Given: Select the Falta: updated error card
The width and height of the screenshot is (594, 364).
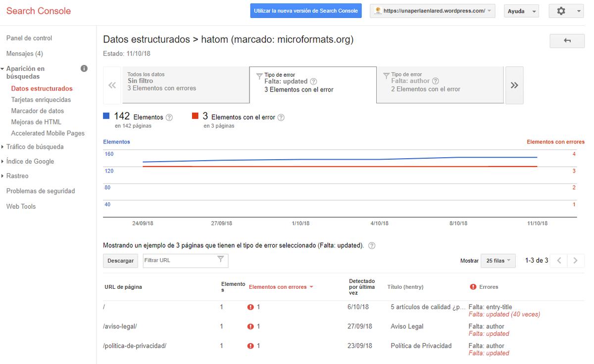Looking at the screenshot, I should tap(312, 85).
